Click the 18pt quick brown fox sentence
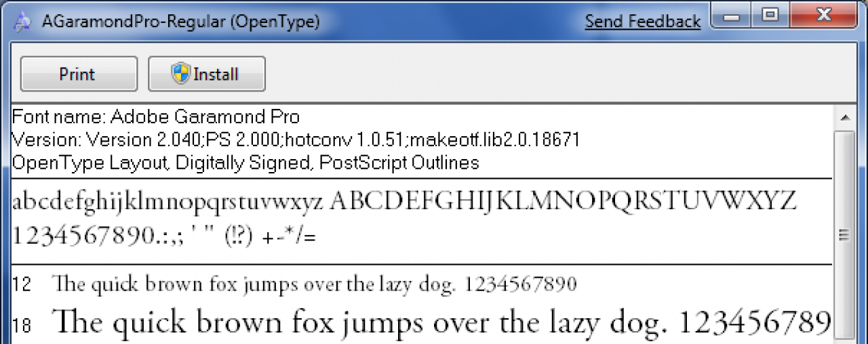This screenshot has height=344, width=868. [x=441, y=323]
